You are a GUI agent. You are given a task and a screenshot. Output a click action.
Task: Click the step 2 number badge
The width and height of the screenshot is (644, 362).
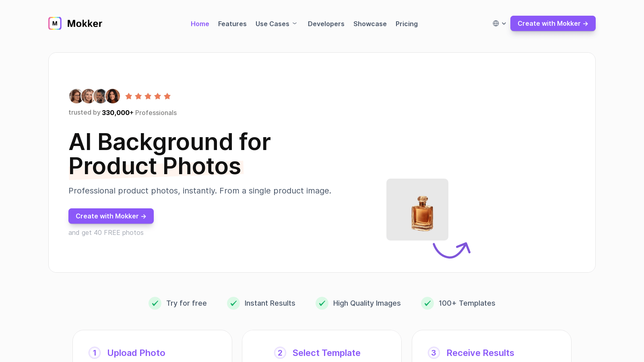pos(280,353)
